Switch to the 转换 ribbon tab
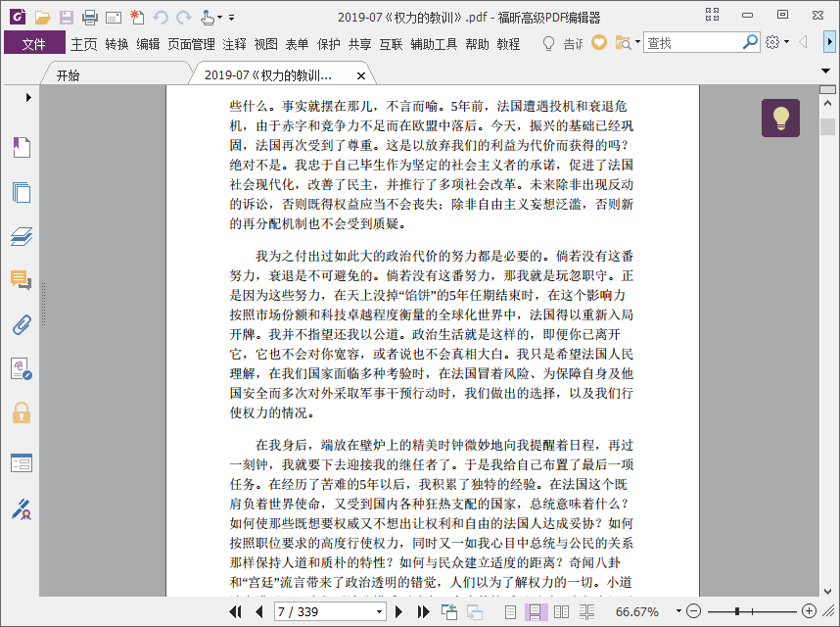Screen dimensions: 840x627 [117, 44]
